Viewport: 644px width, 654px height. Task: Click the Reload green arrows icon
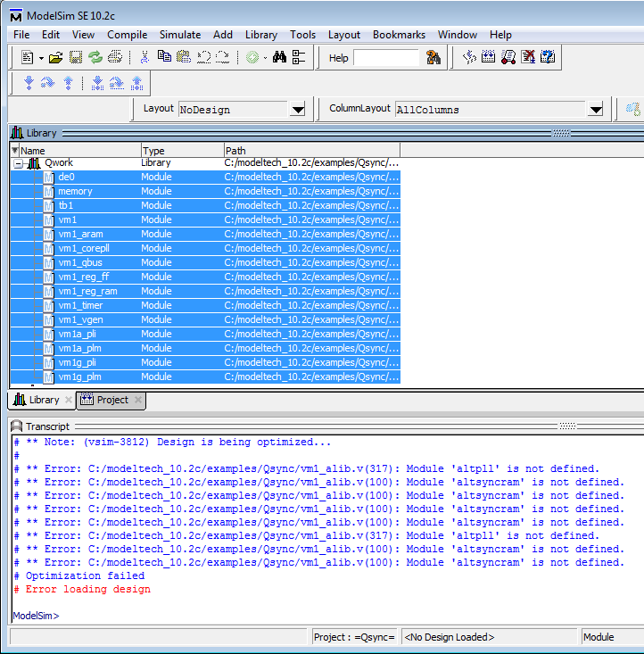click(95, 58)
